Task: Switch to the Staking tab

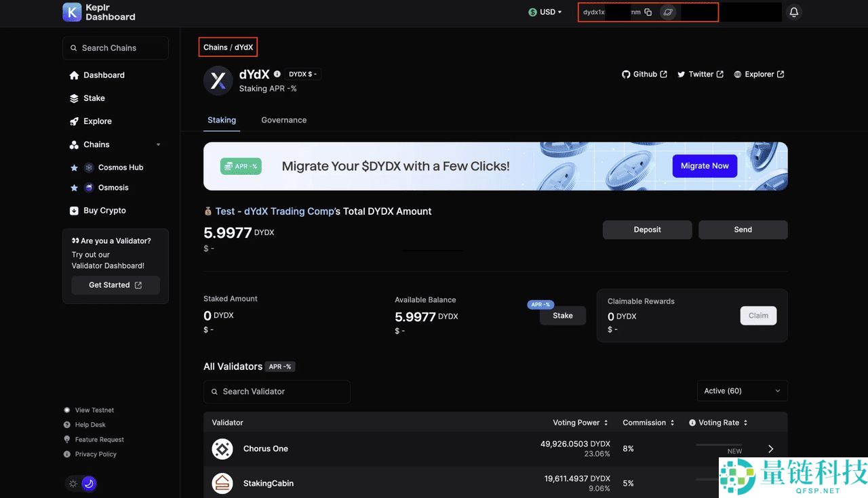Action: [222, 120]
